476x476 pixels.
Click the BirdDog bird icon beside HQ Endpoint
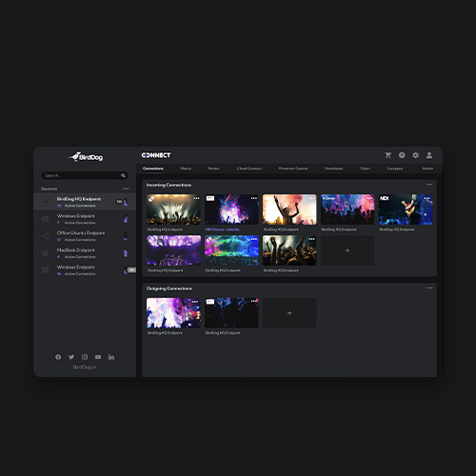pos(46,201)
